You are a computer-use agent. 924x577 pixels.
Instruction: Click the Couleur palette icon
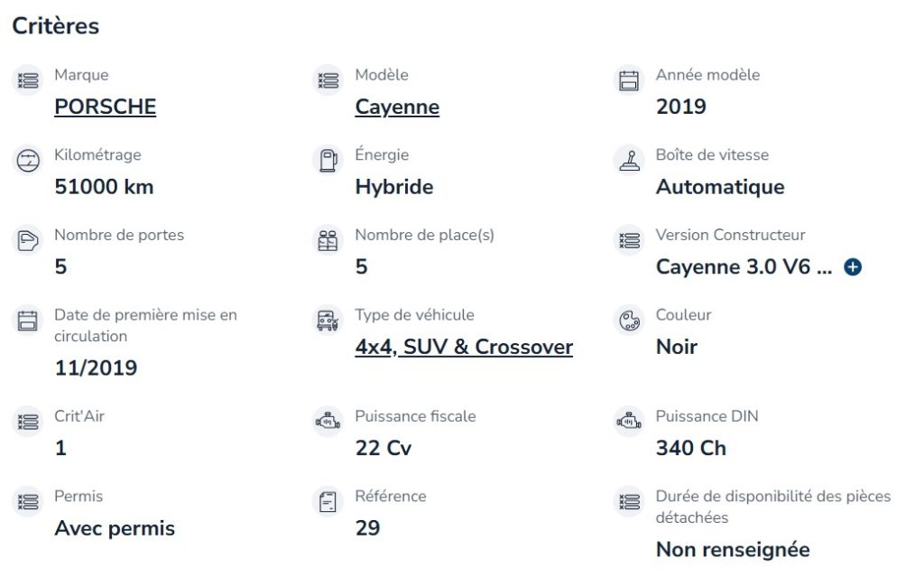pos(629,321)
